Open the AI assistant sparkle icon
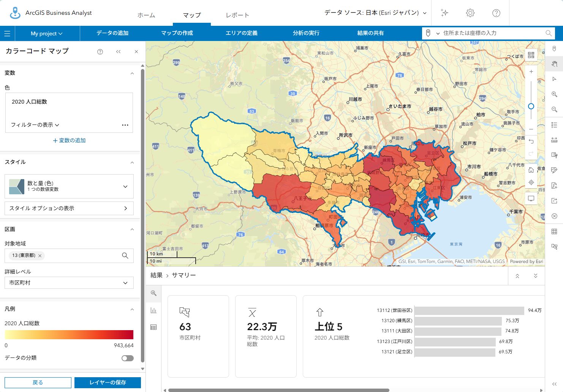Image resolution: width=563 pixels, height=392 pixels. 444,13
